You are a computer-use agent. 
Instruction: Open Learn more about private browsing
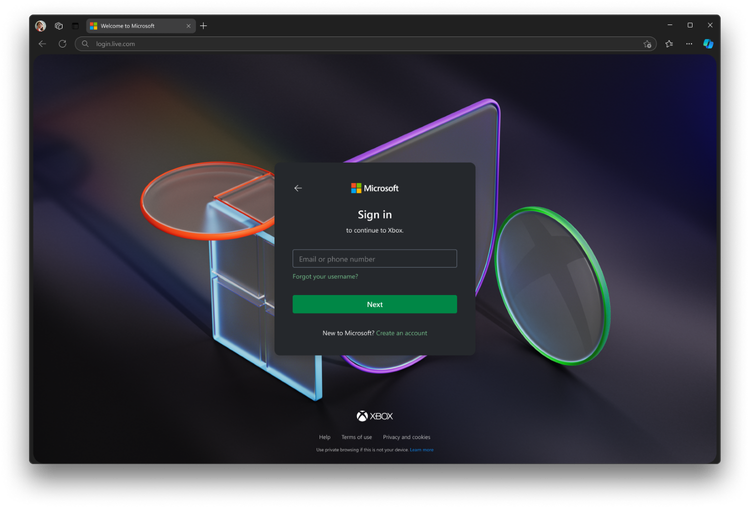tap(422, 450)
